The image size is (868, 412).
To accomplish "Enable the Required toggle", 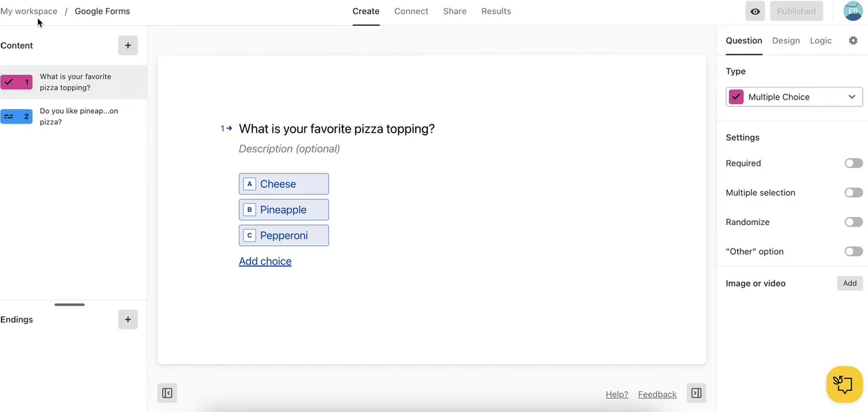I will tap(853, 163).
